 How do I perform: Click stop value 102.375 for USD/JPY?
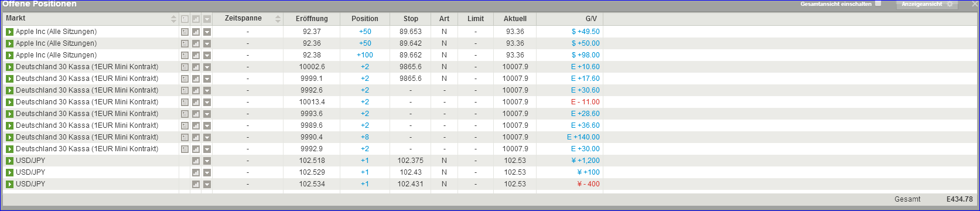click(x=411, y=161)
